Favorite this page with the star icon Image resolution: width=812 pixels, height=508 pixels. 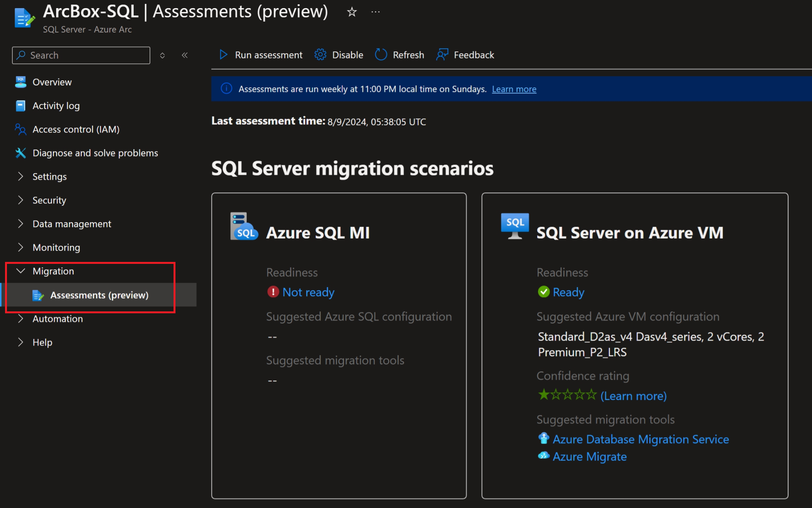pos(352,12)
